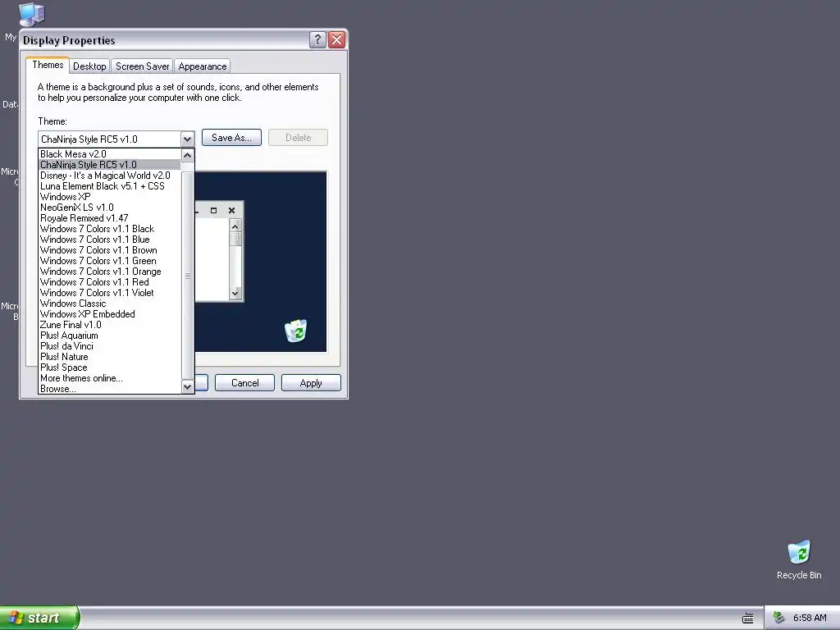
Task: Click preview window's maximize icon
Action: [214, 211]
